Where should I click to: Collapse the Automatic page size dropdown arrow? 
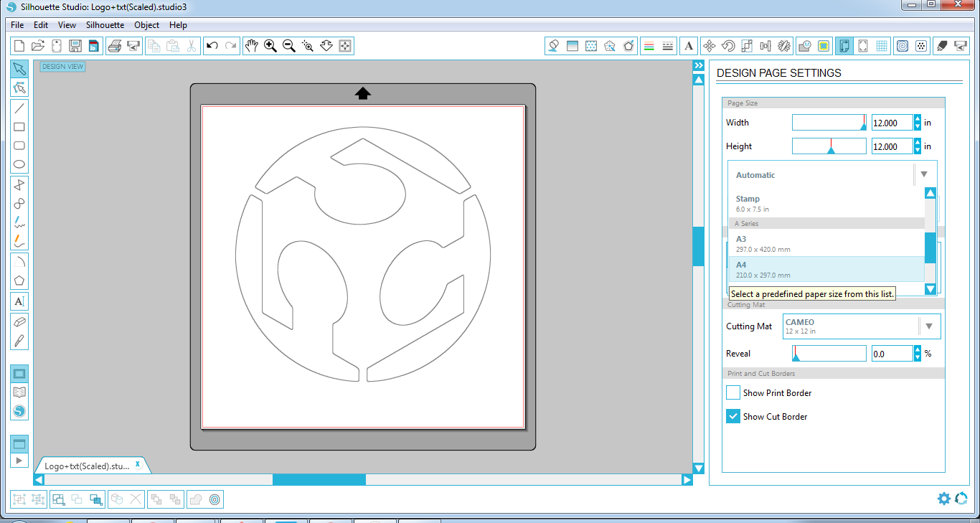tap(924, 174)
